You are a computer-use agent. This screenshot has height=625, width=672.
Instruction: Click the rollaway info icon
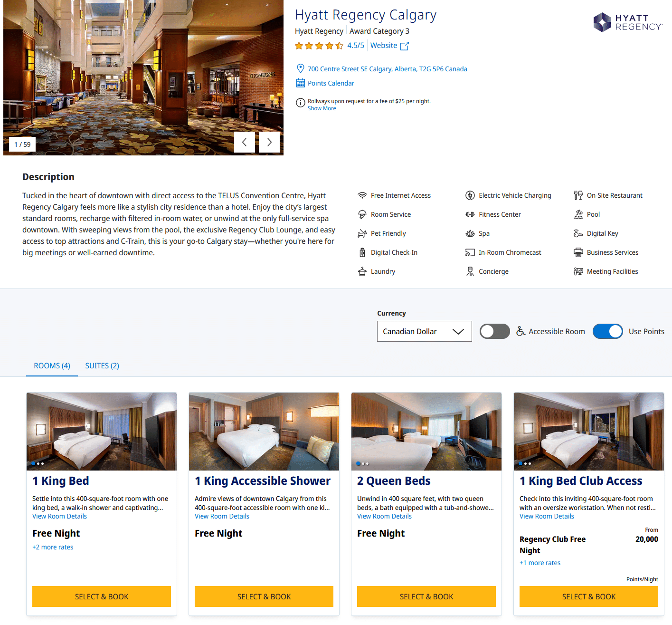coord(300,103)
